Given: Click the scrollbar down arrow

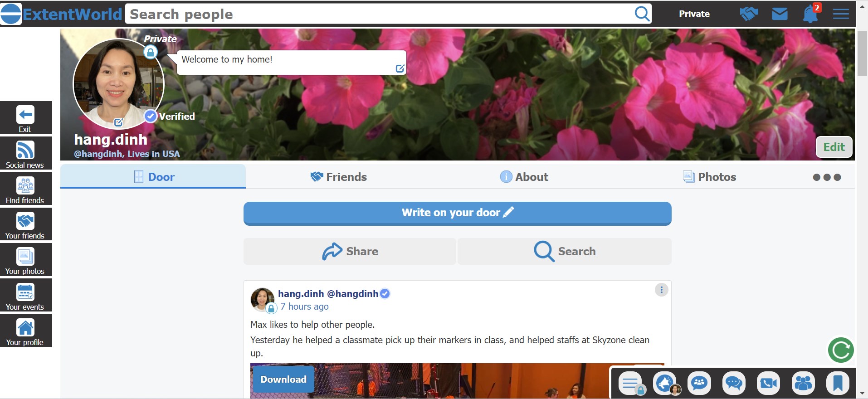Looking at the screenshot, I should coord(862,393).
